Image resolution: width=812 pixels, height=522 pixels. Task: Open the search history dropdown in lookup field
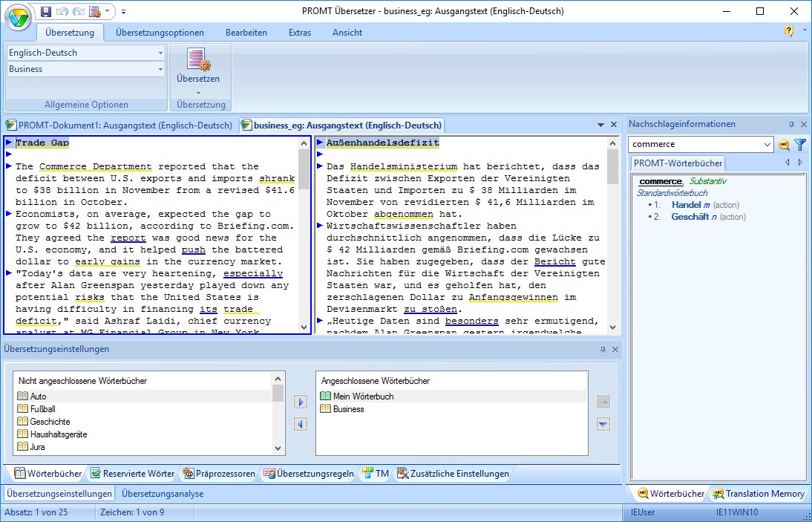(767, 145)
